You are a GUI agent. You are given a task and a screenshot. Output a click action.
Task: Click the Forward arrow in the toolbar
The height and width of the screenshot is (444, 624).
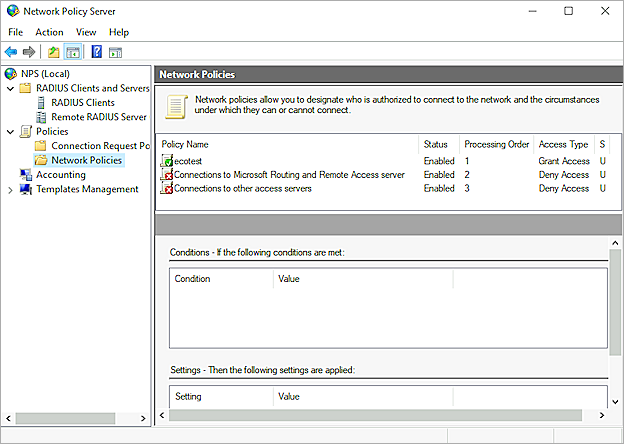[x=29, y=52]
